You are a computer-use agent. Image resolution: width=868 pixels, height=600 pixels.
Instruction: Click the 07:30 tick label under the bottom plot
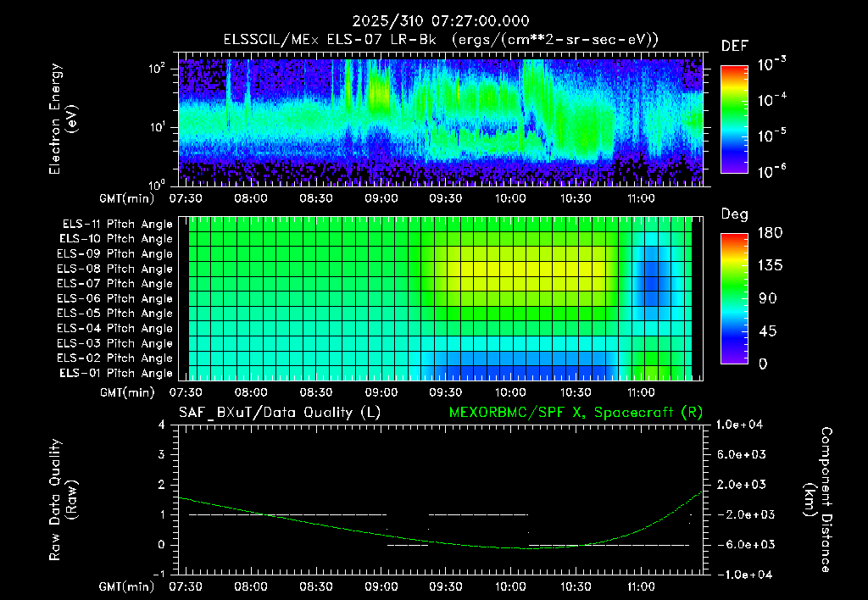click(186, 586)
